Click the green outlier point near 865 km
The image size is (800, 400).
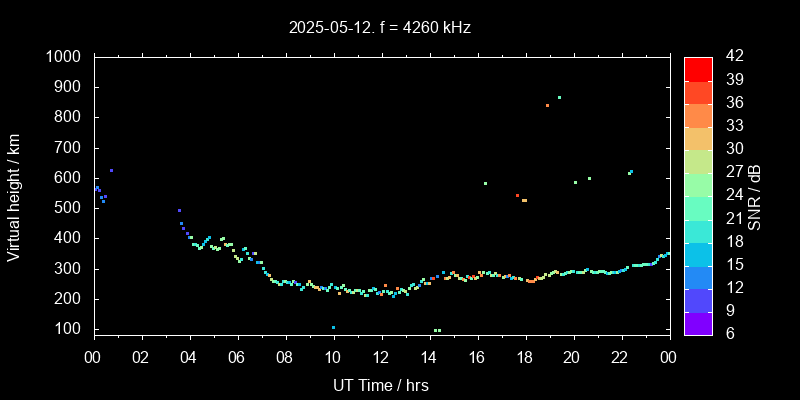point(559,97)
